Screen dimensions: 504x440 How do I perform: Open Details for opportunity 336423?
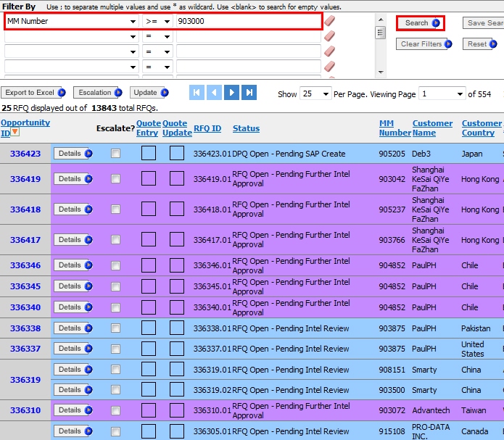click(73, 153)
